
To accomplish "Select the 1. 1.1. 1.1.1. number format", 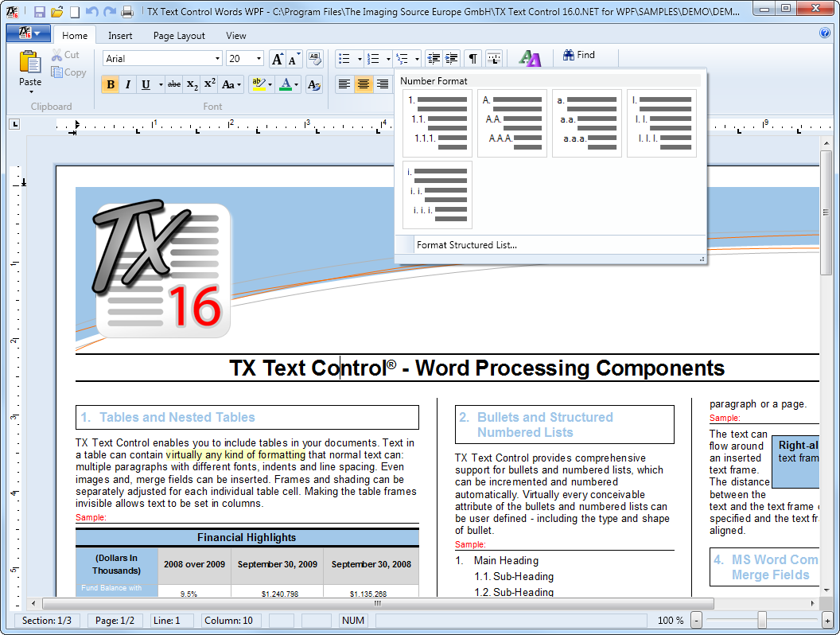I will [437, 123].
